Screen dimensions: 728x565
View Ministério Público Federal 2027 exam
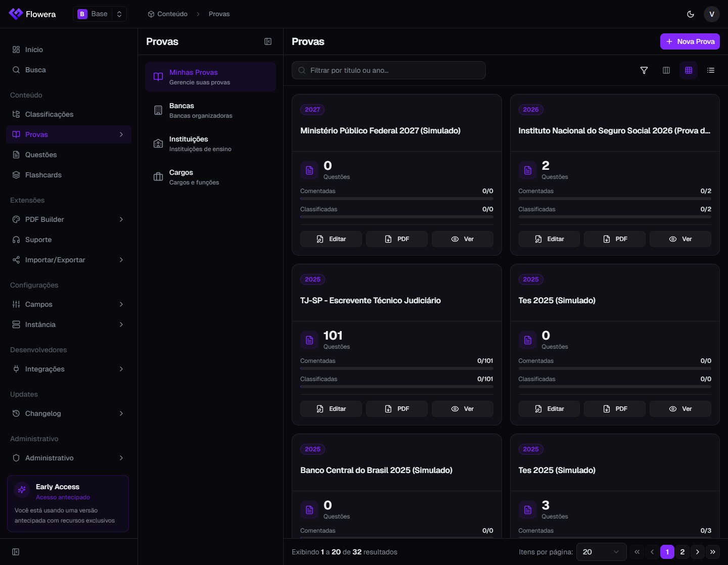[463, 239]
